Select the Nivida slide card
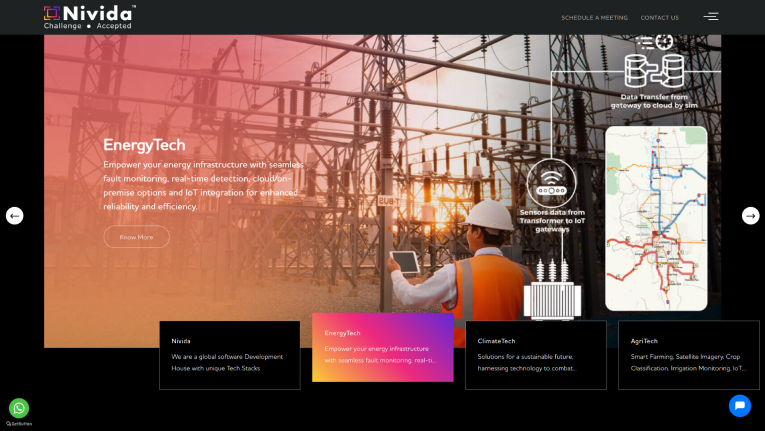Image resolution: width=765 pixels, height=431 pixels. point(229,355)
